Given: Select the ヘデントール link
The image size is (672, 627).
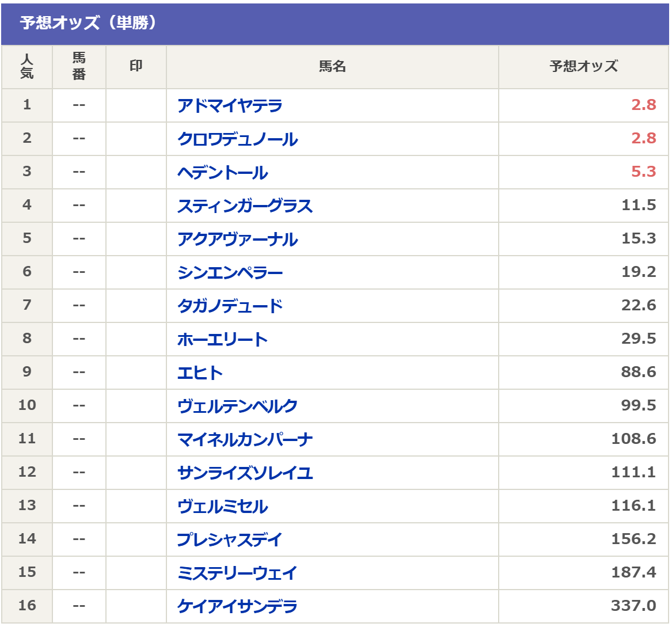Looking at the screenshot, I should 222,172.
